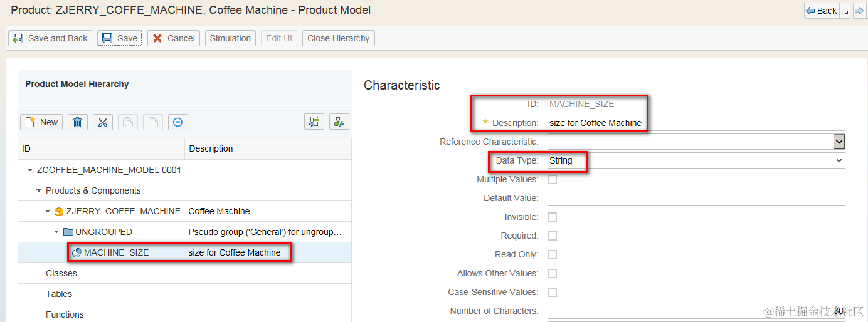Click the scissors cut icon

103,122
